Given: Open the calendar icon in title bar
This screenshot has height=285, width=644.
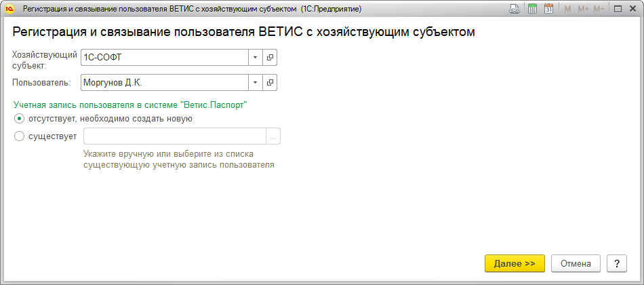Looking at the screenshot, I should click(548, 9).
